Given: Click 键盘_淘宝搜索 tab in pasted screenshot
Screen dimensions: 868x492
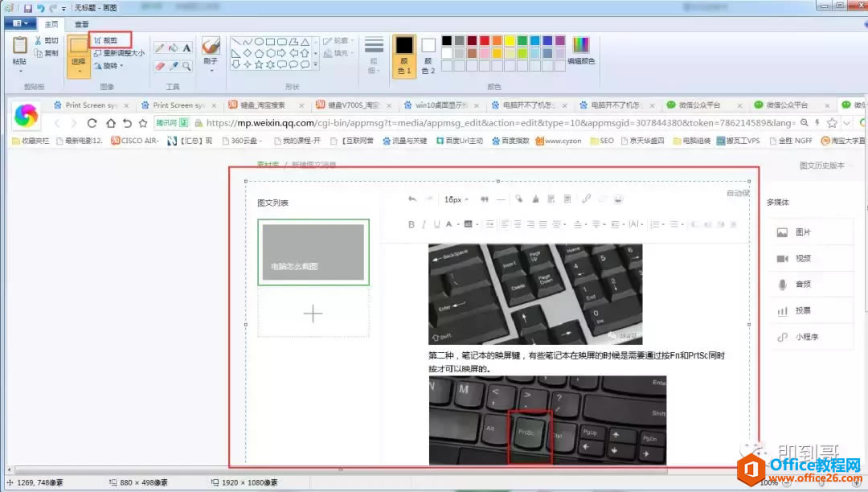Looking at the screenshot, I should point(267,105).
